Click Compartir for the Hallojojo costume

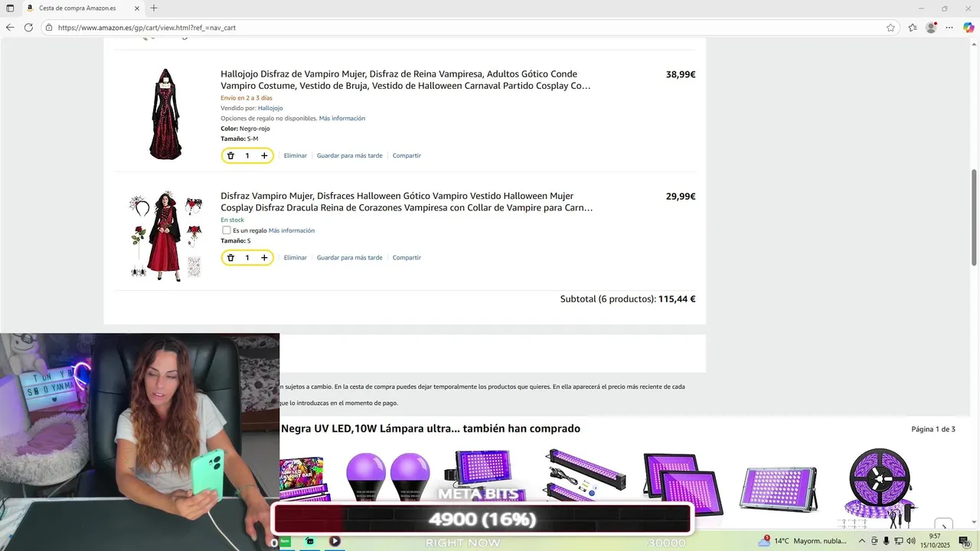[x=407, y=155]
